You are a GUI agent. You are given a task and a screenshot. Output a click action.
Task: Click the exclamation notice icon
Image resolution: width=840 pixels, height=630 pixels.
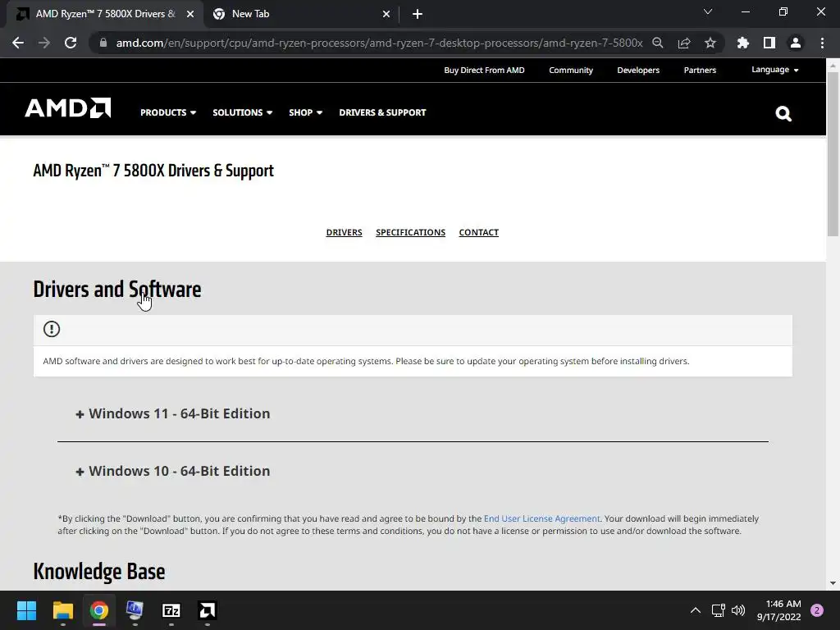point(52,329)
